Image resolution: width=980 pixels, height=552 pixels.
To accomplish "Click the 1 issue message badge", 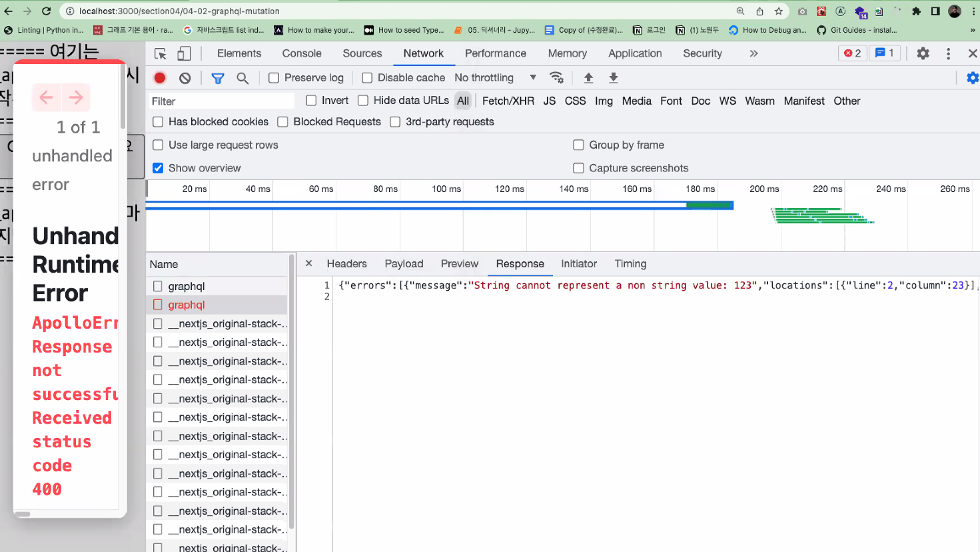I will tap(885, 53).
